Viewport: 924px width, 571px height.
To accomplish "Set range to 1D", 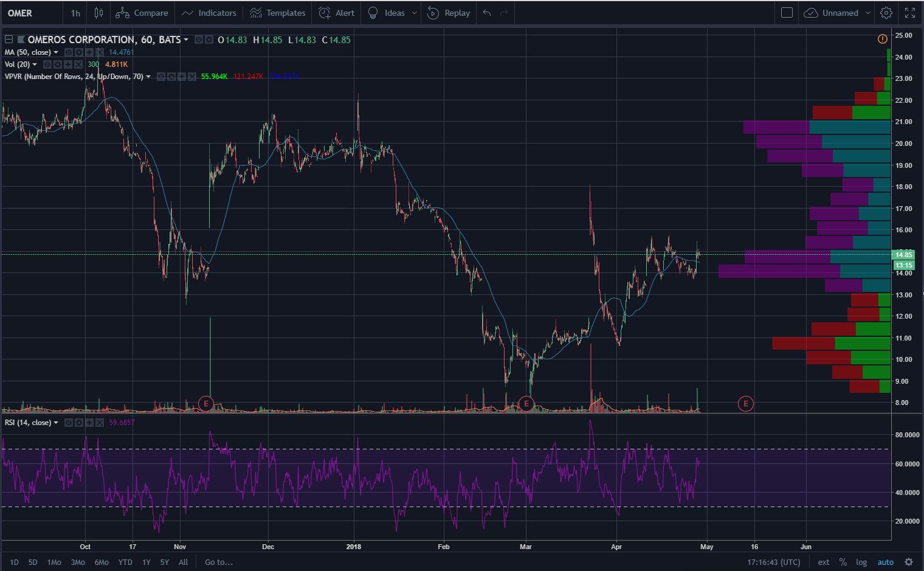I will pos(14,562).
